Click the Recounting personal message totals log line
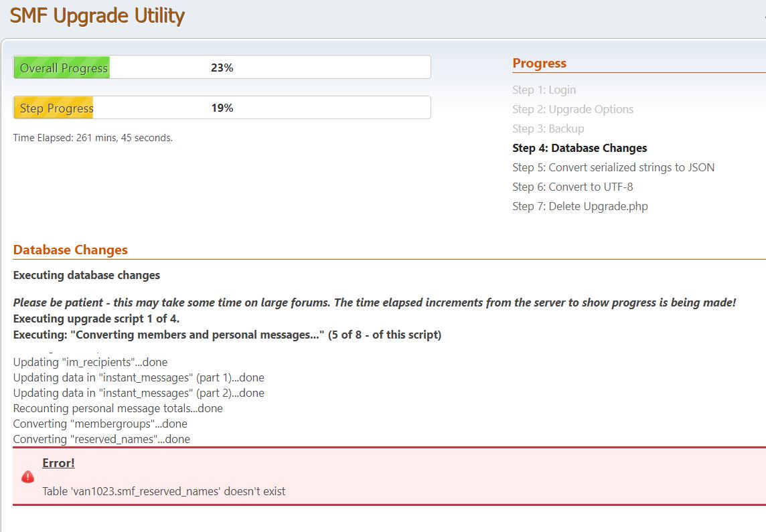The height and width of the screenshot is (532, 766). 118,408
